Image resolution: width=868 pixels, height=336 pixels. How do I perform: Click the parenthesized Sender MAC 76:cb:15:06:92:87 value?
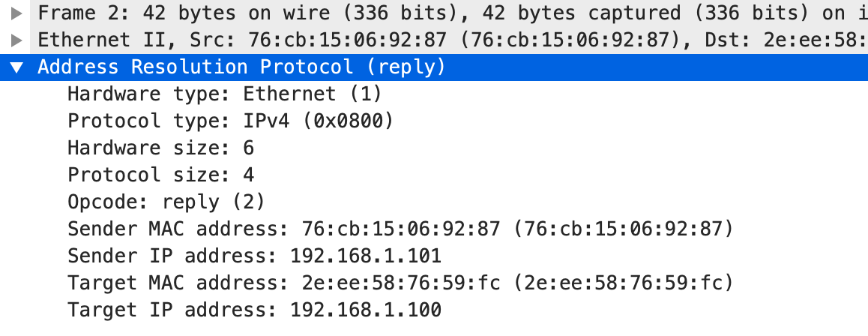tap(623, 229)
